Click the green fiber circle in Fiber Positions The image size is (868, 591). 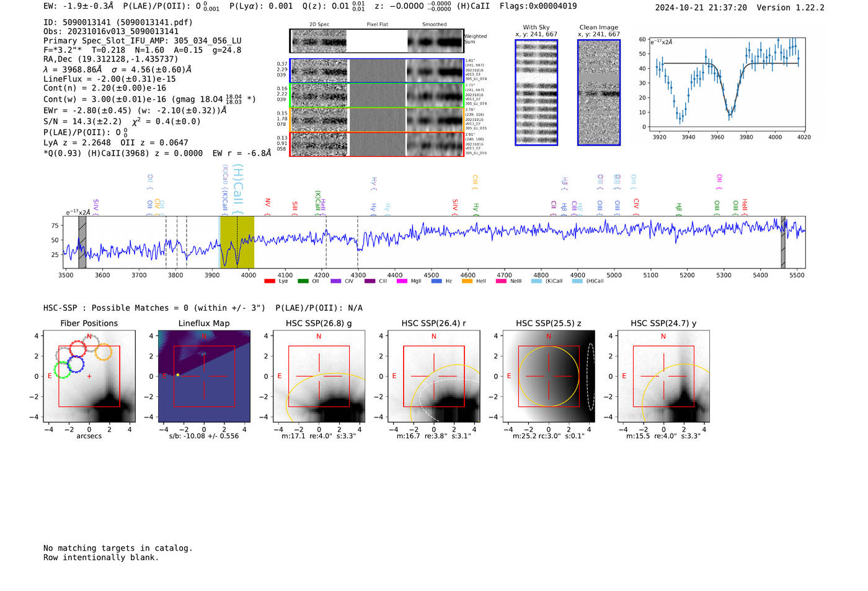tap(63, 370)
